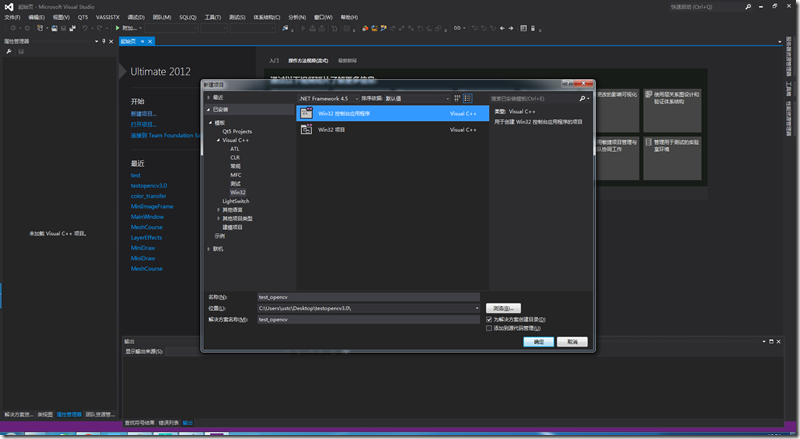Click the Visual Studio logo icon

(x=9, y=7)
